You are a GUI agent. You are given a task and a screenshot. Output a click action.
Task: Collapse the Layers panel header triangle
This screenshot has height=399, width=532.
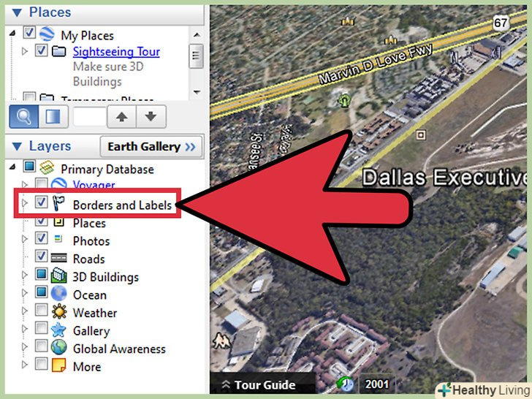click(x=17, y=147)
